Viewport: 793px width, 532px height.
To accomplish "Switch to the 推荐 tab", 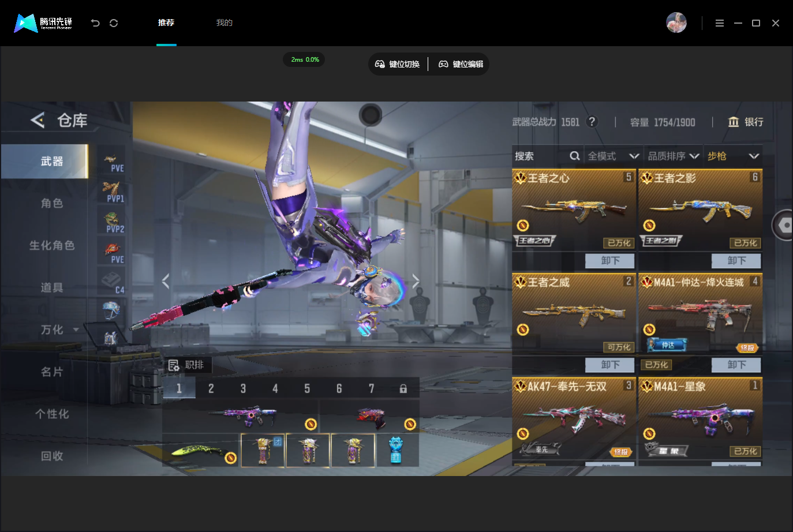I will (x=166, y=23).
